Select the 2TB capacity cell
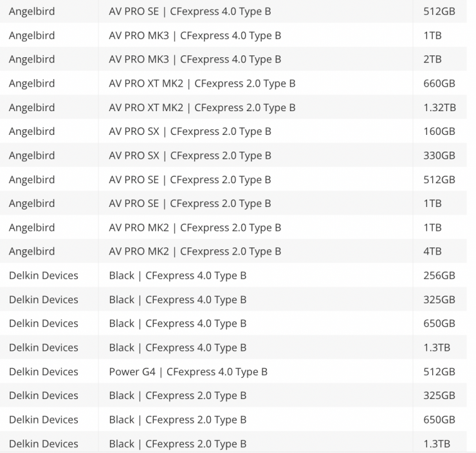The width and height of the screenshot is (476, 453). pos(432,59)
